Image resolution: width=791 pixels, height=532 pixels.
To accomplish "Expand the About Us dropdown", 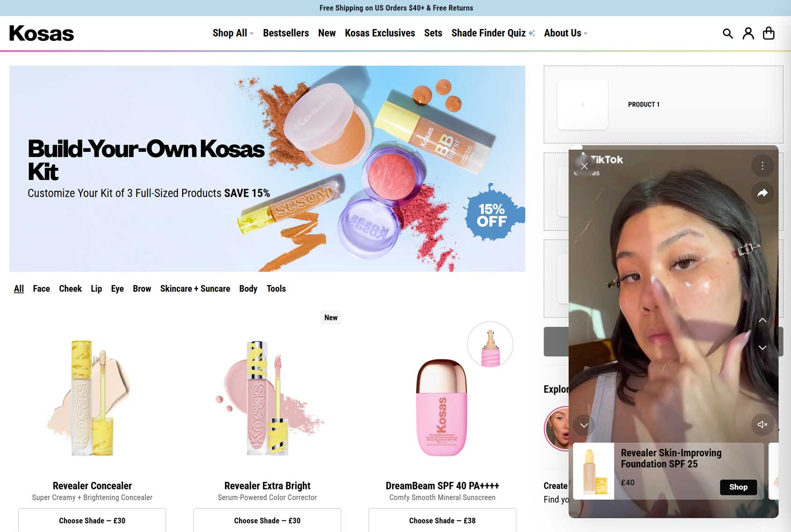I will click(566, 33).
